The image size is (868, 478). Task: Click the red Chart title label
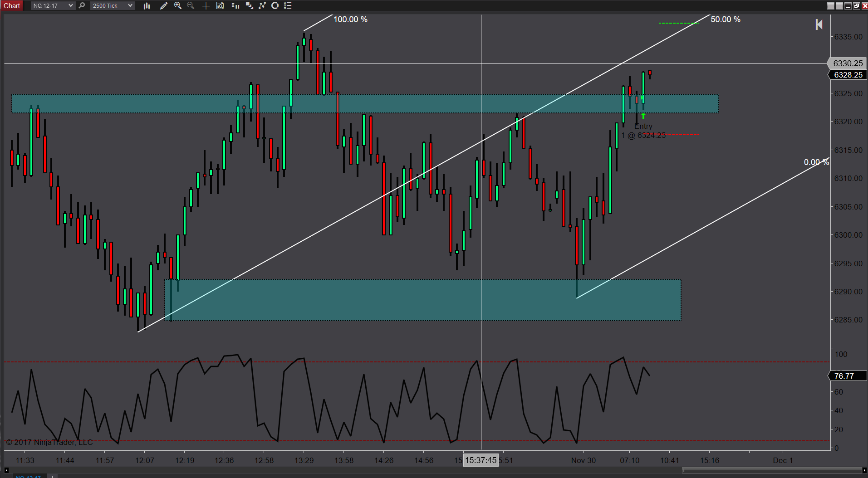(x=12, y=5)
